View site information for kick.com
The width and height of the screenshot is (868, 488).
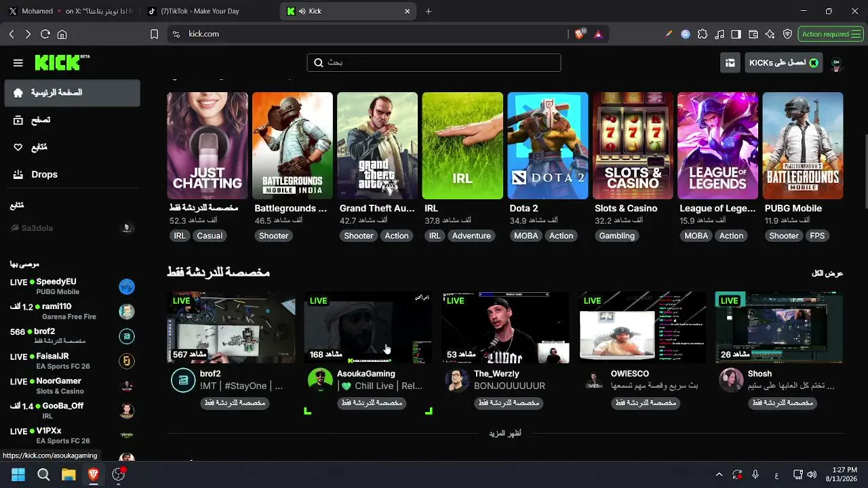[x=176, y=34]
